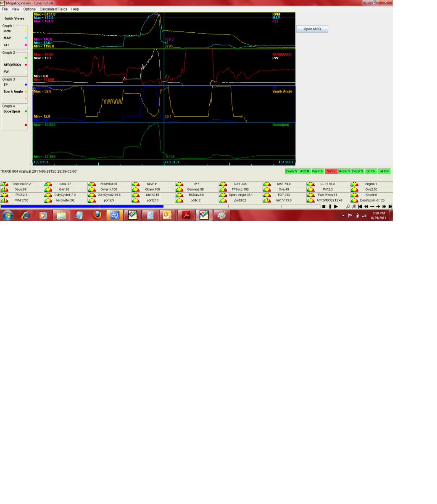Stop log playback
Image resolution: width=437 pixels, height=504 pixels.
pos(324,207)
